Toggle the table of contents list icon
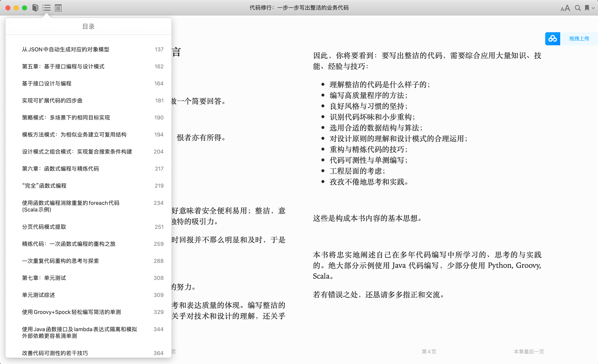Image resolution: width=598 pixels, height=364 pixels. [x=46, y=8]
